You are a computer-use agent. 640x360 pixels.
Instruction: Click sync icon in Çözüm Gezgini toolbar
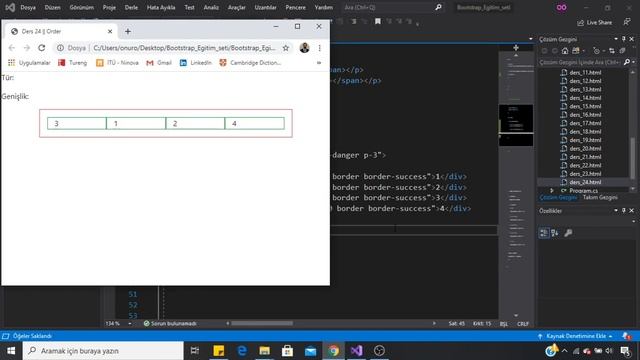pyautogui.click(x=611, y=51)
